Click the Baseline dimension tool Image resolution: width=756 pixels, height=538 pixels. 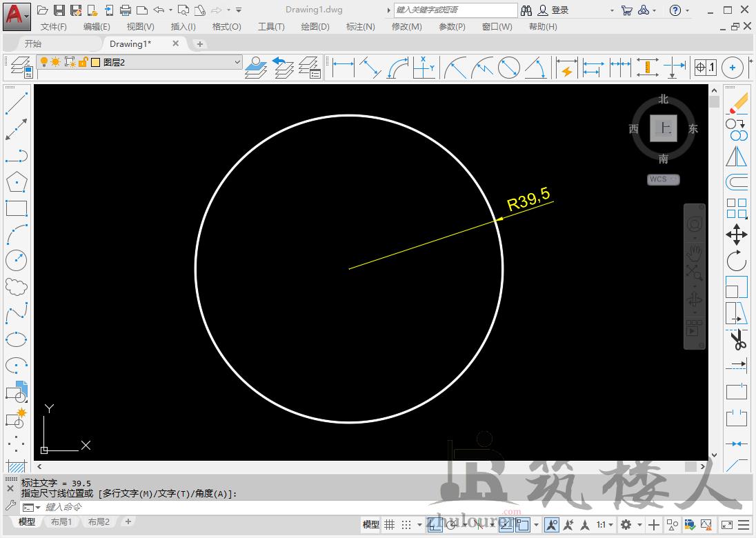coord(593,68)
